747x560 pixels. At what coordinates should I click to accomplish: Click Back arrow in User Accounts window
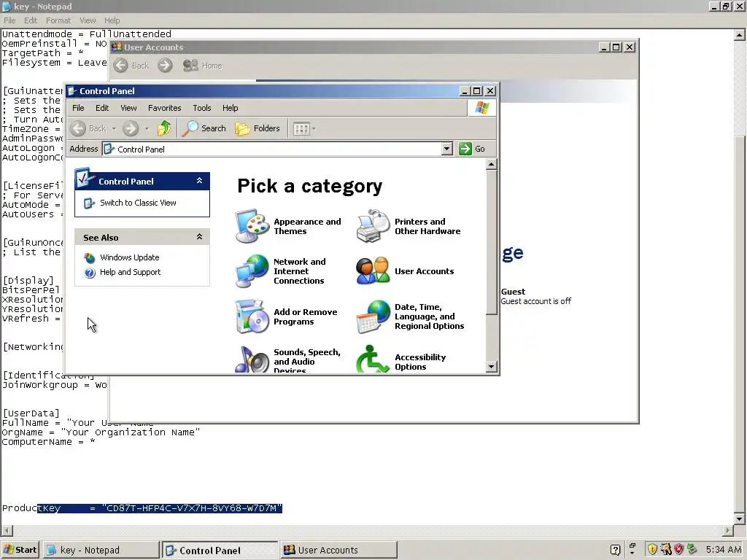(121, 65)
